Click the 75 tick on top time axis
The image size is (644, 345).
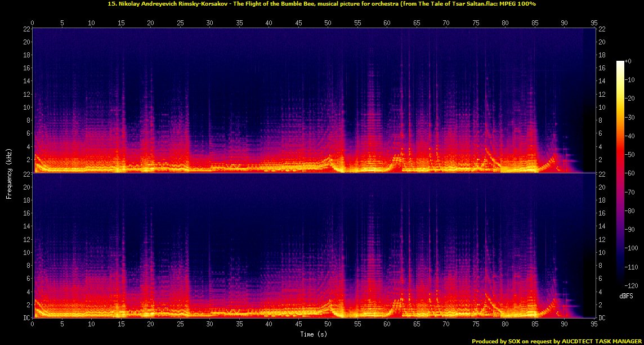click(476, 23)
